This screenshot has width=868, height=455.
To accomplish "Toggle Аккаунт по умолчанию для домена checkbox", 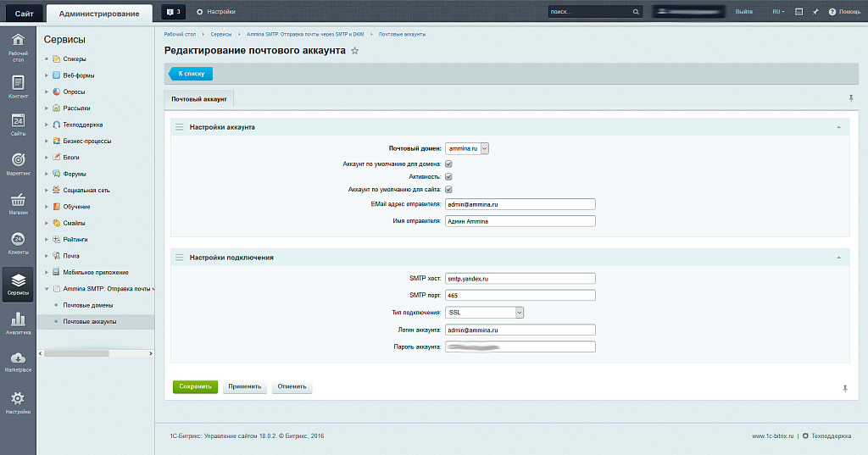I will point(448,164).
